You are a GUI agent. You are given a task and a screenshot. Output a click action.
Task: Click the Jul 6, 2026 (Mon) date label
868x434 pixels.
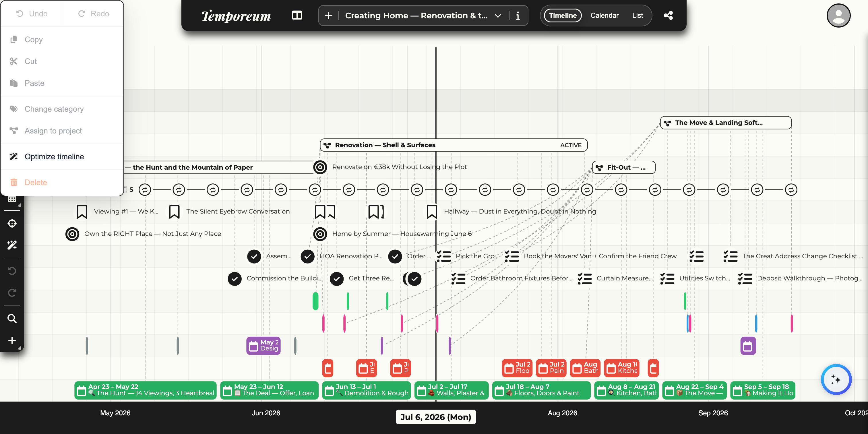(436, 417)
